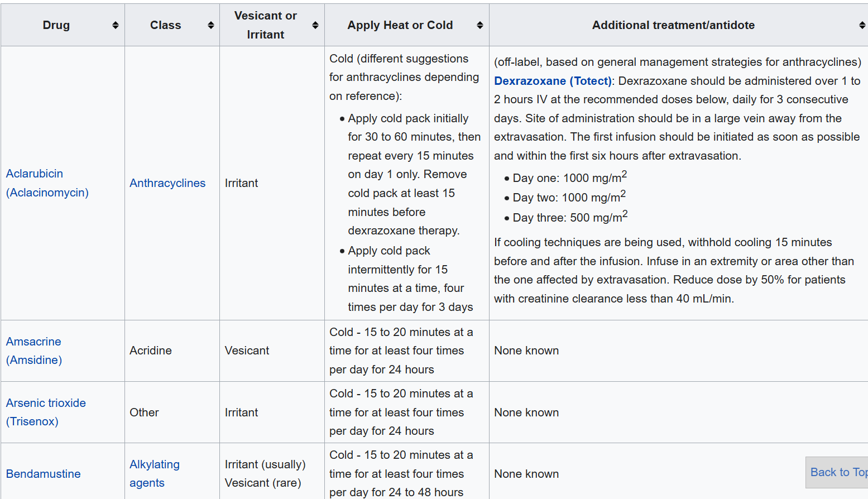Sort by Vesicant or Irritant arrows icon

click(315, 25)
